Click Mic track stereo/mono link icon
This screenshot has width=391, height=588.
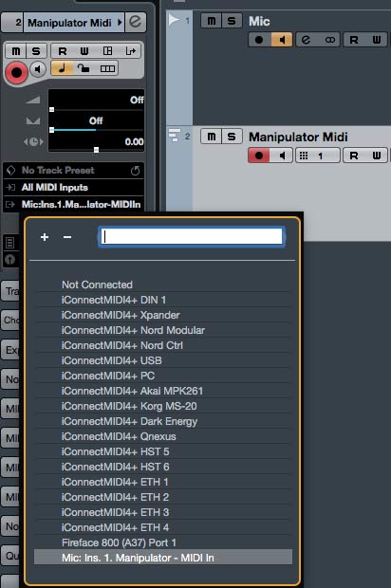[330, 40]
